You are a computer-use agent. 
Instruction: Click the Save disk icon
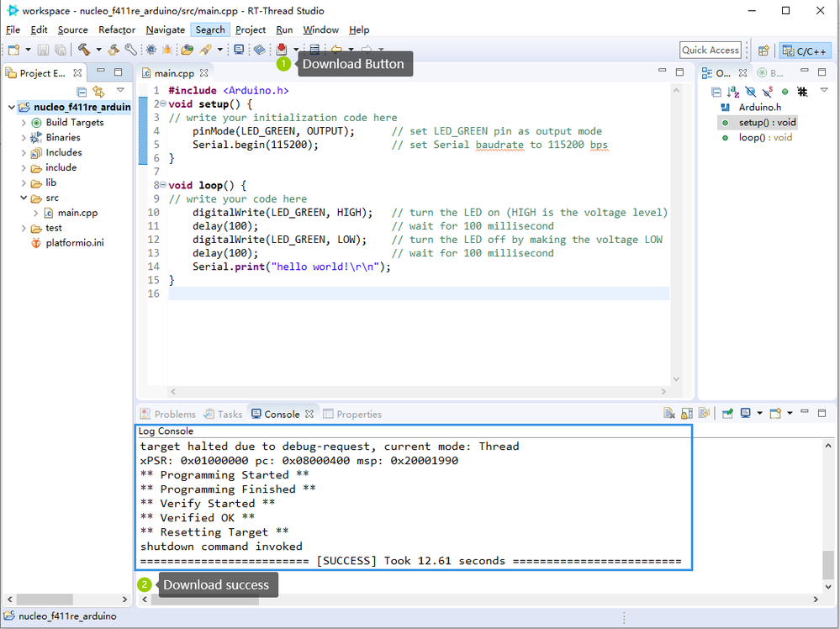tap(44, 50)
